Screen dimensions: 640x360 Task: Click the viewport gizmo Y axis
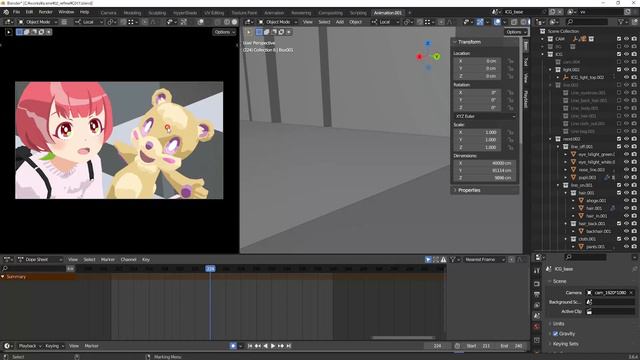(437, 57)
